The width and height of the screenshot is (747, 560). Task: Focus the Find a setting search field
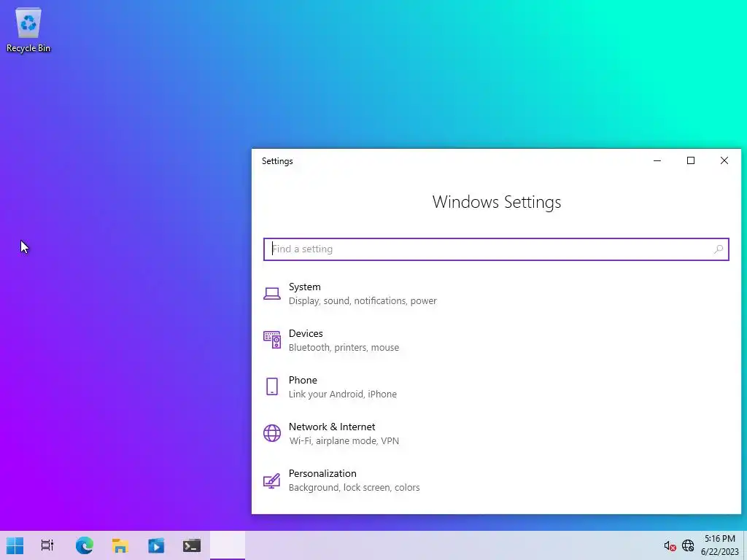tap(496, 249)
